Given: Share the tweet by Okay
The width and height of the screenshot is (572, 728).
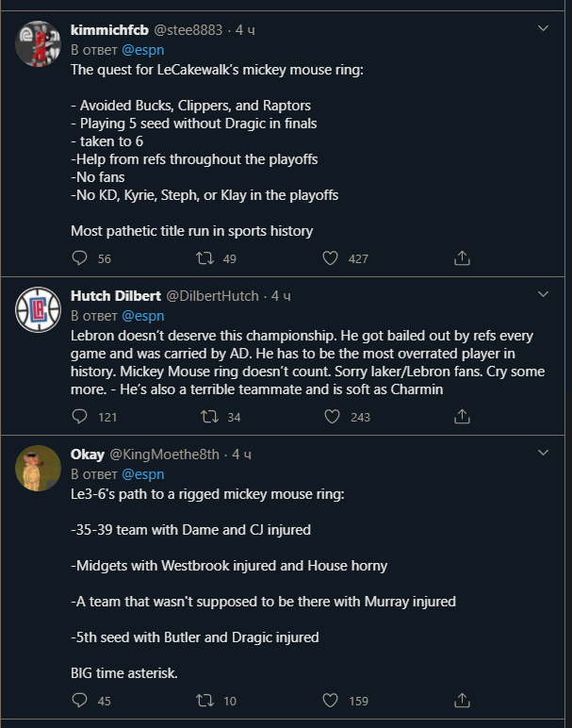Looking at the screenshot, I should pyautogui.click(x=462, y=701).
